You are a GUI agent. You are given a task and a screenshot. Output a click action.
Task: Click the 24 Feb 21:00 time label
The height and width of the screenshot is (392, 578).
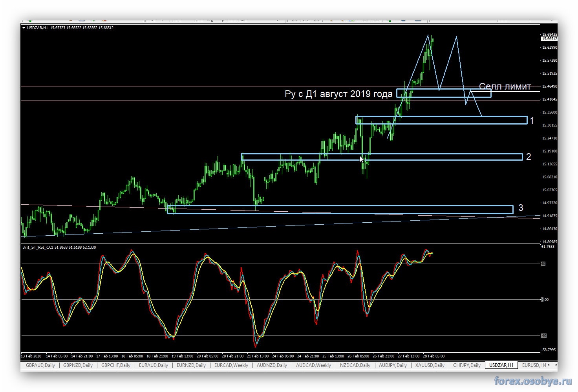[x=308, y=356]
